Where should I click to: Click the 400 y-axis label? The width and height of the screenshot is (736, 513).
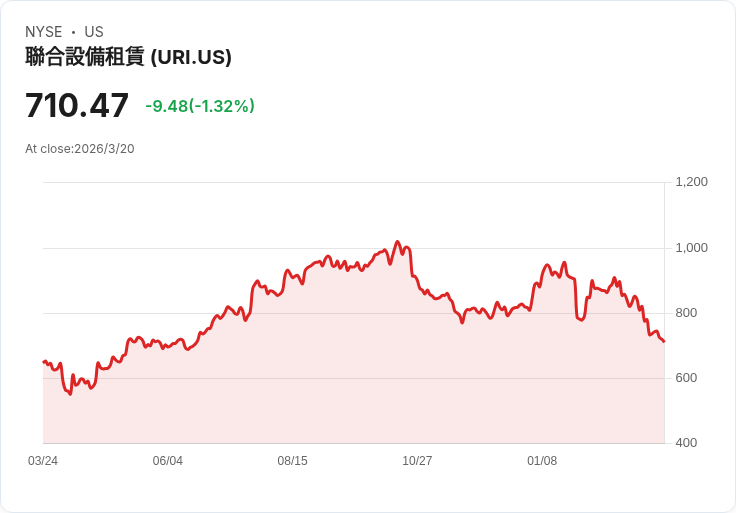coord(686,443)
